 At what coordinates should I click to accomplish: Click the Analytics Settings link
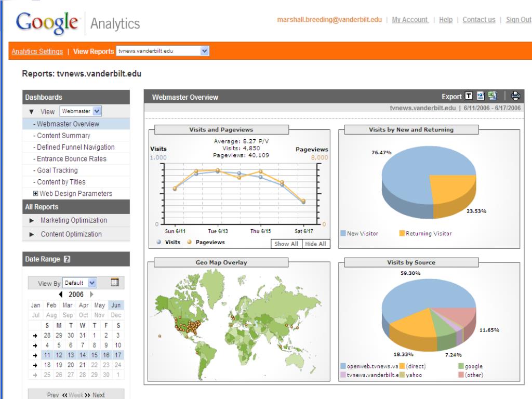(37, 51)
